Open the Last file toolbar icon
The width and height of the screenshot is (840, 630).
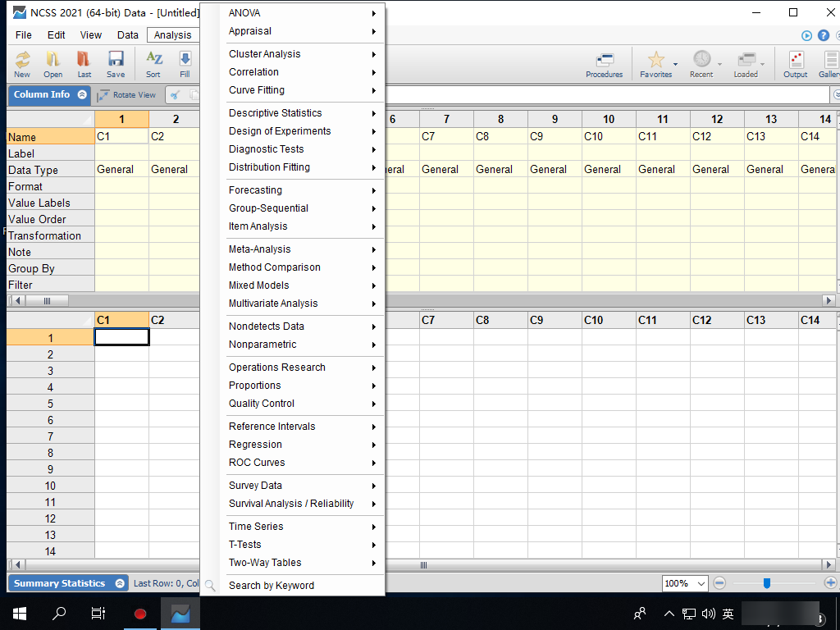[84, 64]
